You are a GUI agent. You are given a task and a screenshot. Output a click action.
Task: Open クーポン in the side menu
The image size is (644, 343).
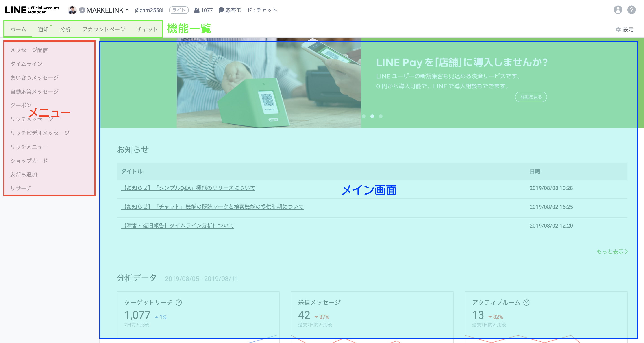(x=21, y=105)
